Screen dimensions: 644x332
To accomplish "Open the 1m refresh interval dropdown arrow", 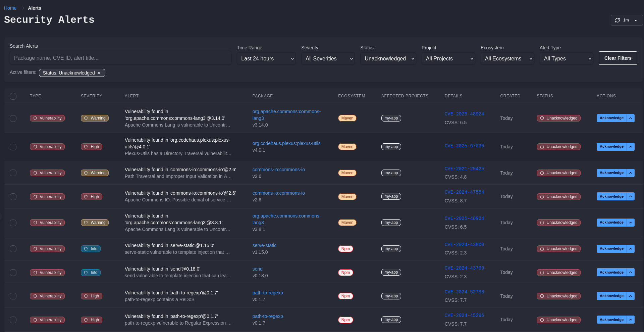I will coord(636,20).
